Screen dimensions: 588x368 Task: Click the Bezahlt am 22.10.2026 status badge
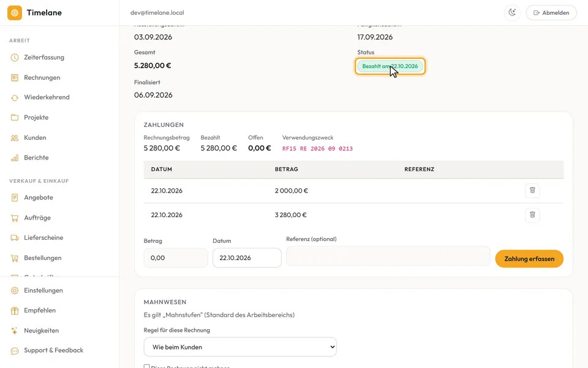point(390,66)
